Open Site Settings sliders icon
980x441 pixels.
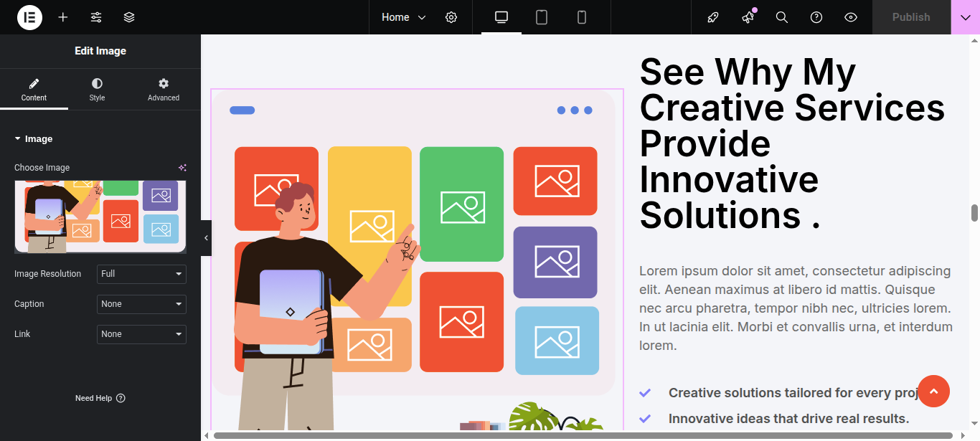pyautogui.click(x=96, y=17)
